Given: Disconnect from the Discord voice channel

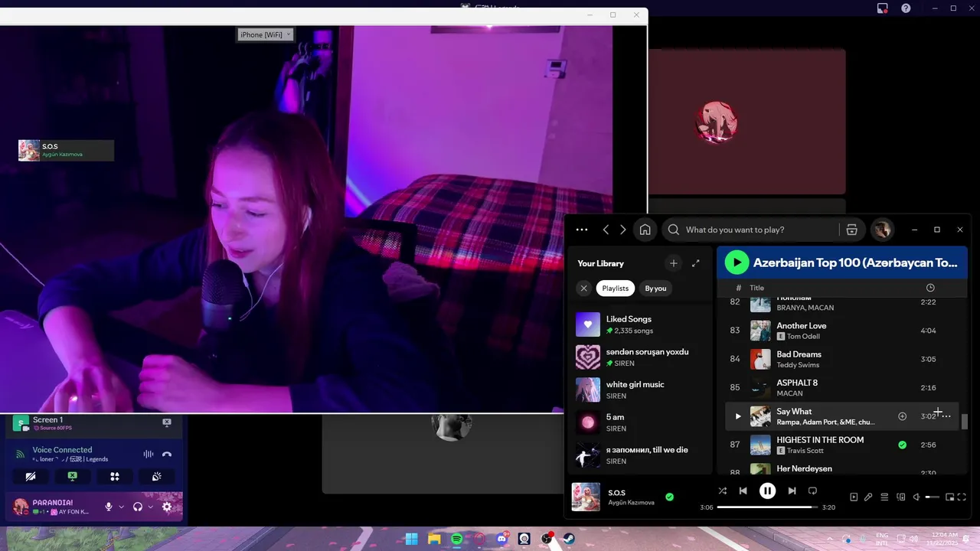Looking at the screenshot, I should (x=167, y=454).
